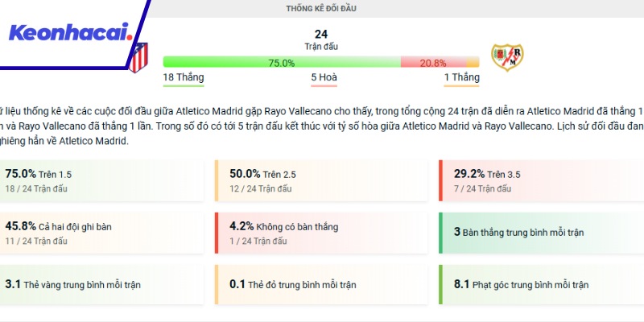Select the "18 Thắng" wins label

[184, 78]
